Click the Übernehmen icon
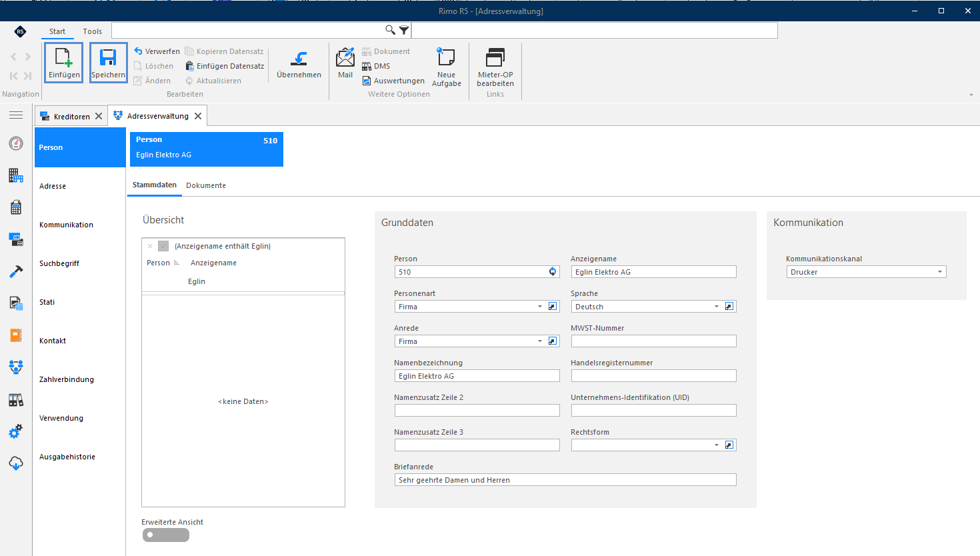The height and width of the screenshot is (556, 980). click(299, 63)
